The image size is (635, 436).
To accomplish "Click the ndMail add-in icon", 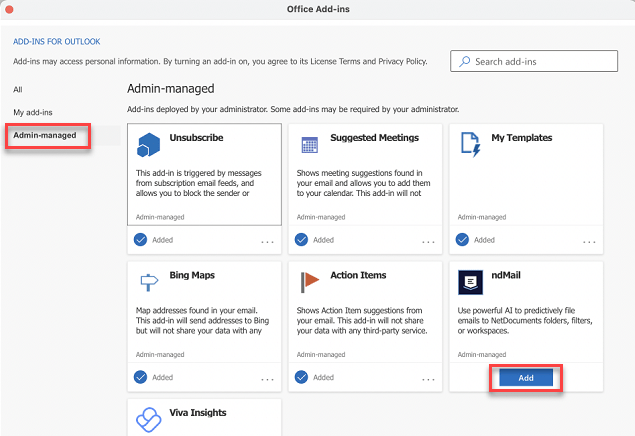I will tap(471, 282).
